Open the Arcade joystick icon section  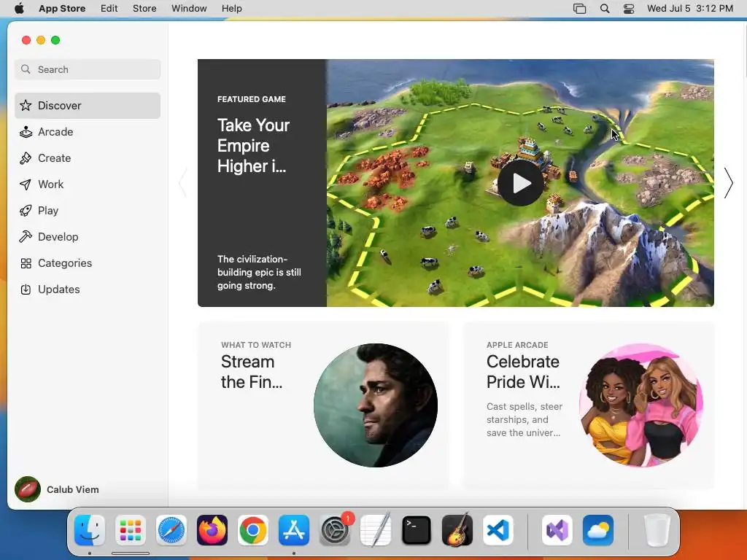tap(26, 132)
